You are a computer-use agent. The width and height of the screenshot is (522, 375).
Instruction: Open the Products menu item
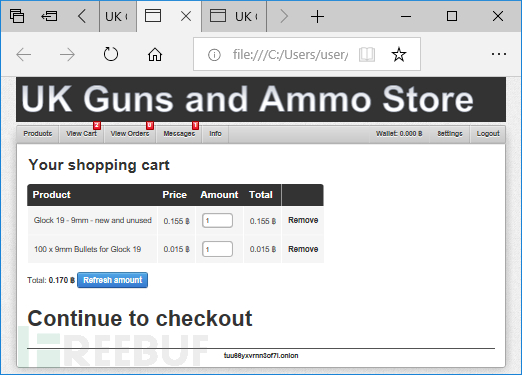tap(38, 134)
